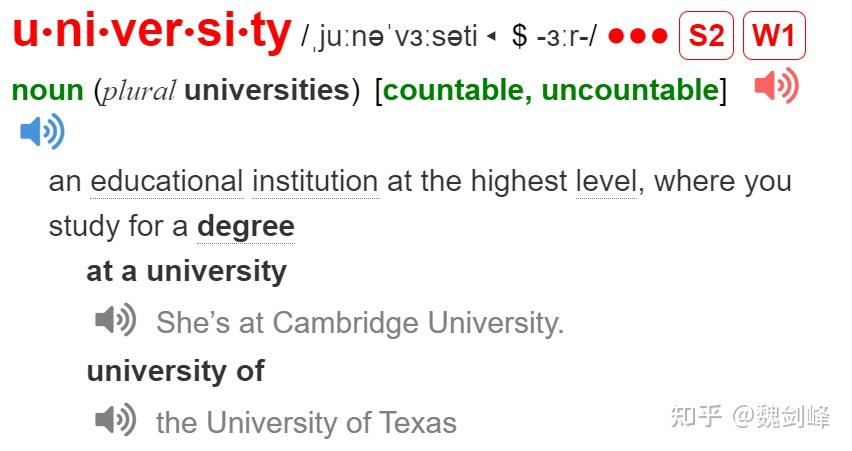Open the linked word 'educational'
Screen dimensions: 852x451
167,181
